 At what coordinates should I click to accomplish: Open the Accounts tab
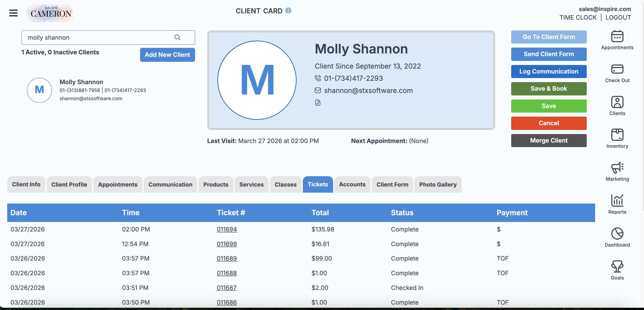coord(352,184)
